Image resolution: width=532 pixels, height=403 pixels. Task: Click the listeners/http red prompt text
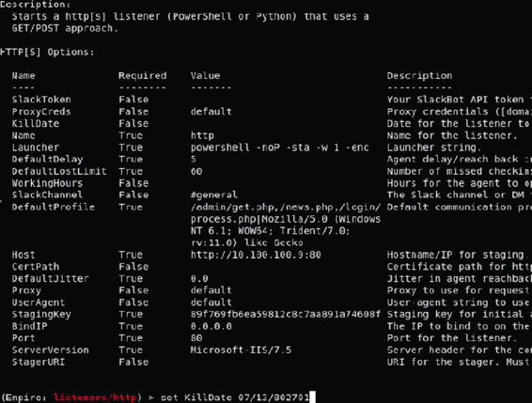pos(95,397)
